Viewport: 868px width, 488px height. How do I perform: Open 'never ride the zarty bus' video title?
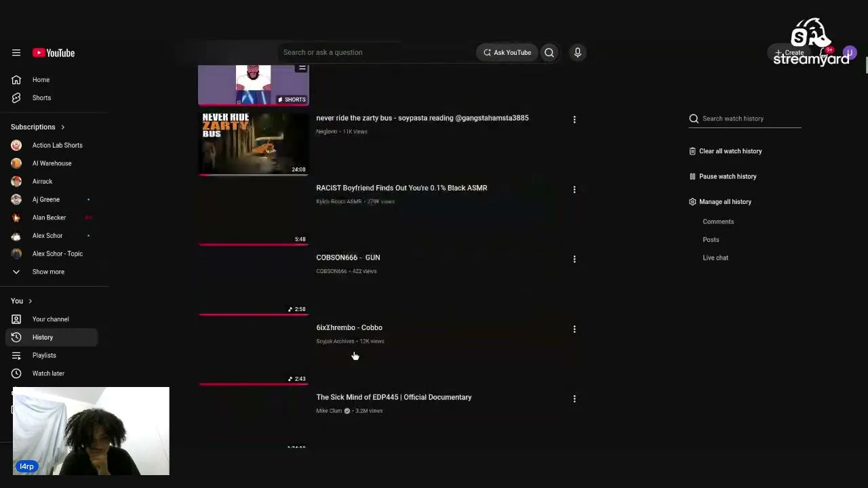tap(422, 118)
